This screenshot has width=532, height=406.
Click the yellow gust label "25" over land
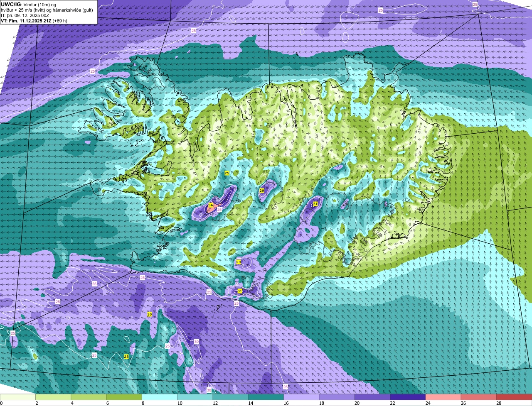tap(227, 173)
